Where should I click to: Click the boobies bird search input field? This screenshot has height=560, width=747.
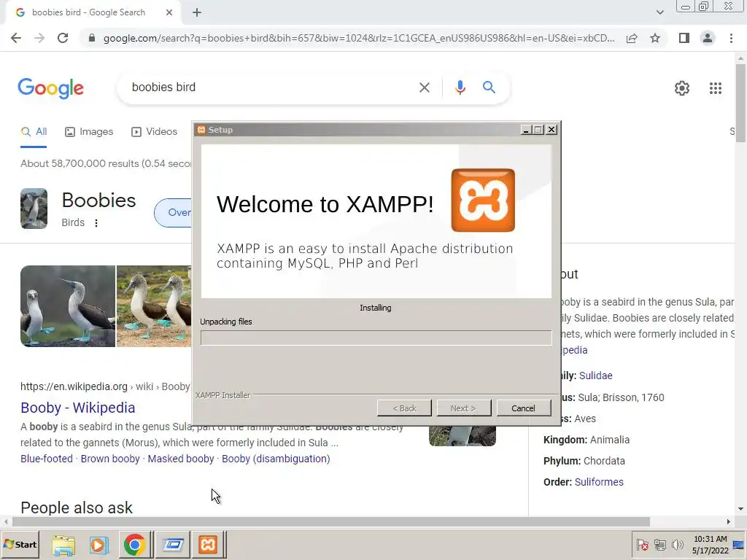pyautogui.click(x=267, y=87)
